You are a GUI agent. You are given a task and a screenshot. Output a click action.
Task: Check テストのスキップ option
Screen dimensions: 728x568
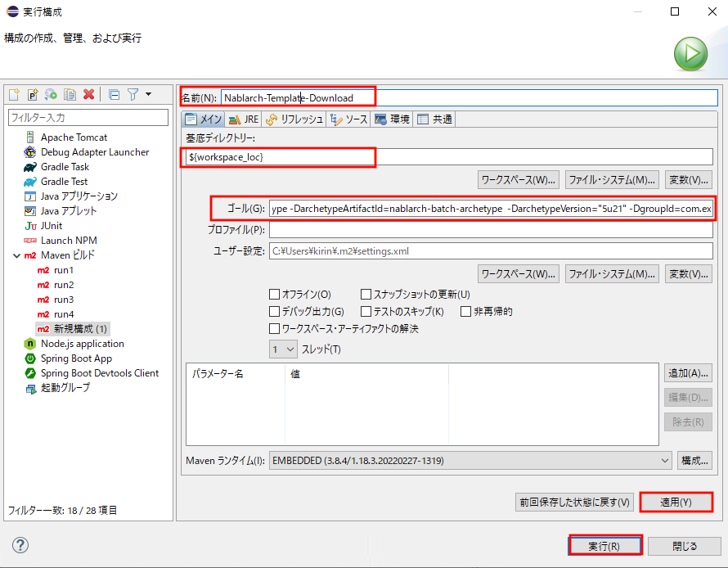(367, 310)
